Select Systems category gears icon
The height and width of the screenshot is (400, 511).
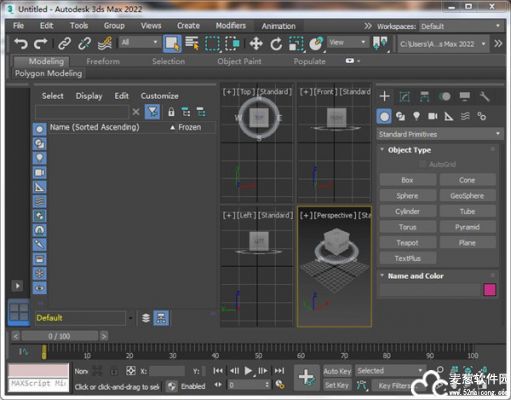tap(481, 116)
